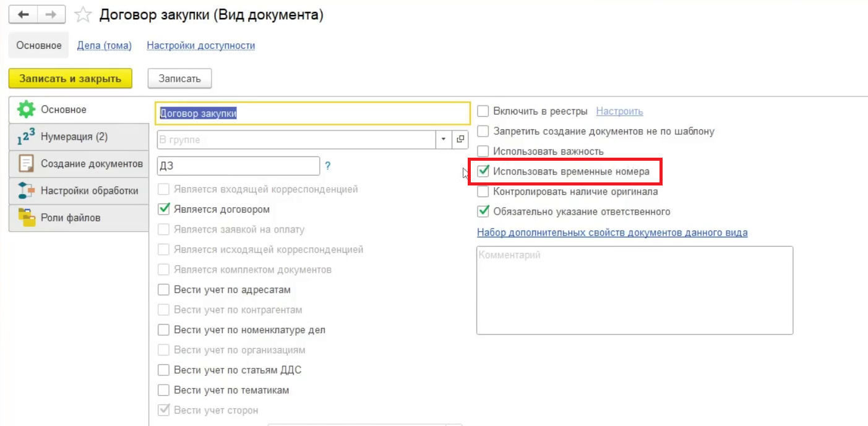This screenshot has height=426, width=868.
Task: Click the blue question mark help
Action: (328, 166)
